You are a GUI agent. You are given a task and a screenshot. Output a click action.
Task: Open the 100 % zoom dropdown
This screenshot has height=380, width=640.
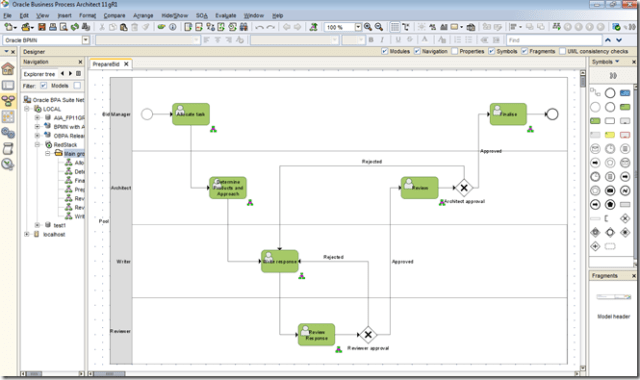tap(358, 27)
